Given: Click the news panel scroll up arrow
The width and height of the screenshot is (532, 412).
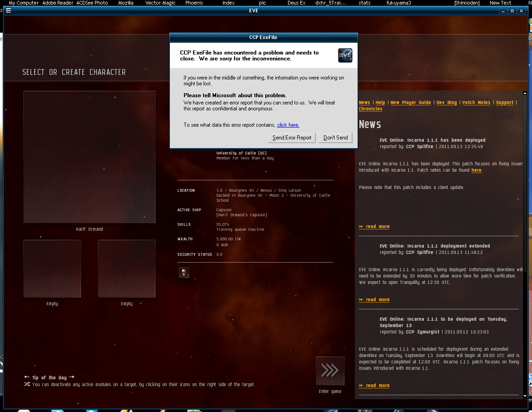Looking at the screenshot, I should pyautogui.click(x=525, y=93).
